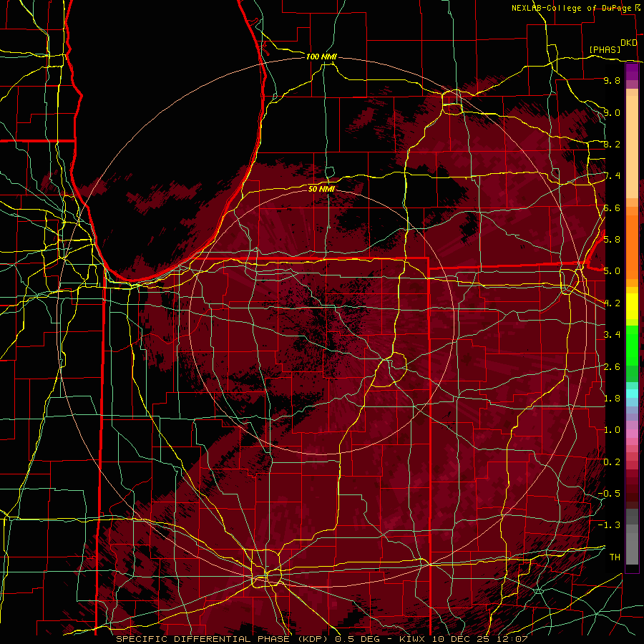Click the 1.8 scale value
This screenshot has width=644, height=644.
612,398
